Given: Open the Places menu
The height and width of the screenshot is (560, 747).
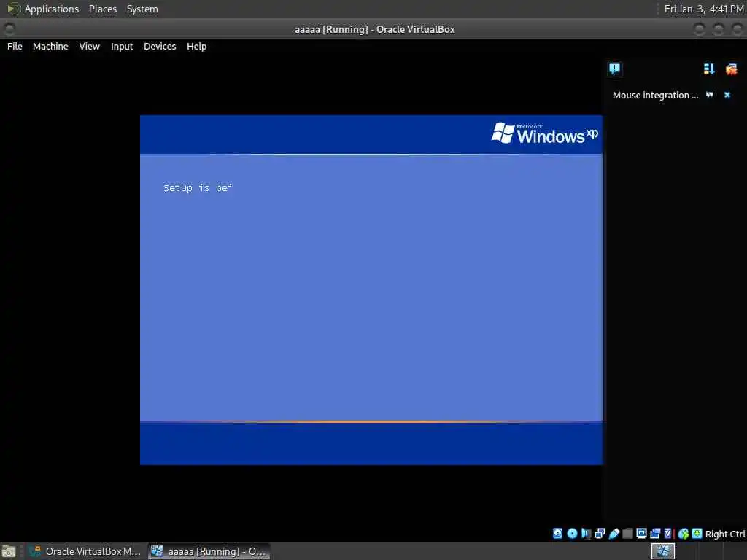Looking at the screenshot, I should [102, 9].
